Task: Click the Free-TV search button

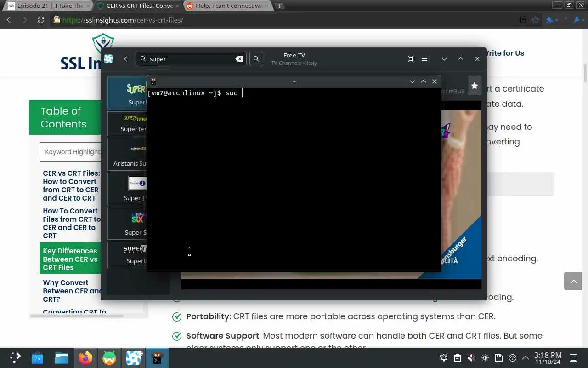Action: (x=256, y=59)
